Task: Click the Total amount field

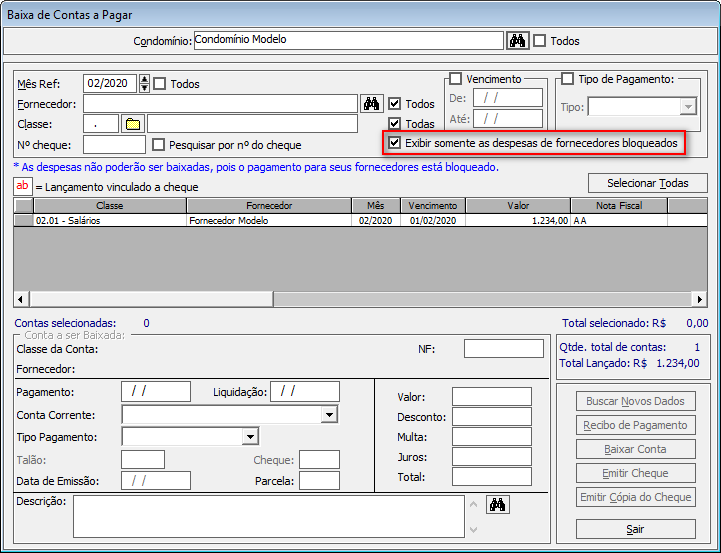Action: 492,477
